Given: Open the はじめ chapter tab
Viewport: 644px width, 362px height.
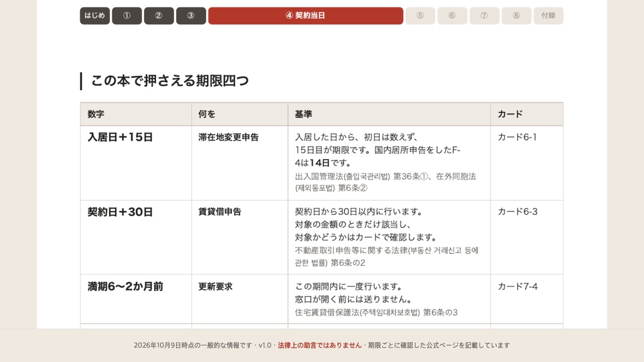Looking at the screenshot, I should (x=95, y=16).
